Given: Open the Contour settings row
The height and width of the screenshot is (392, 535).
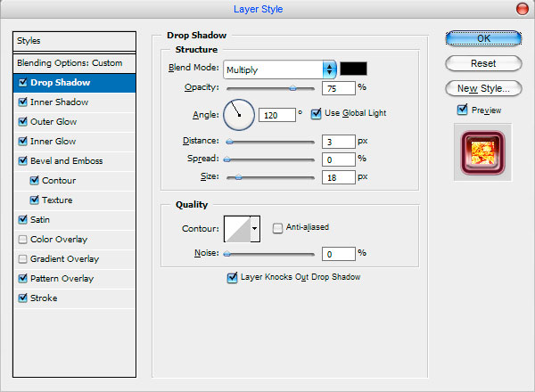Looking at the screenshot, I should 74,181.
